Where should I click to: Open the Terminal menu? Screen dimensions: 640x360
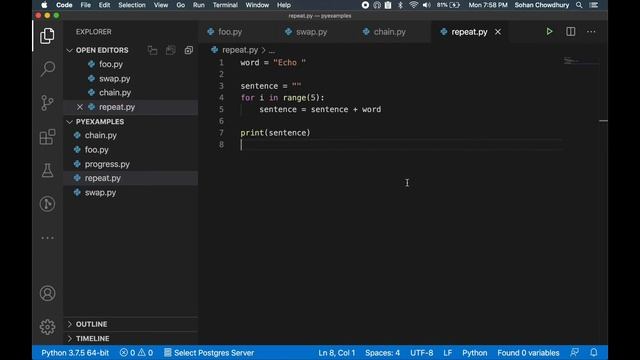tap(225, 5)
